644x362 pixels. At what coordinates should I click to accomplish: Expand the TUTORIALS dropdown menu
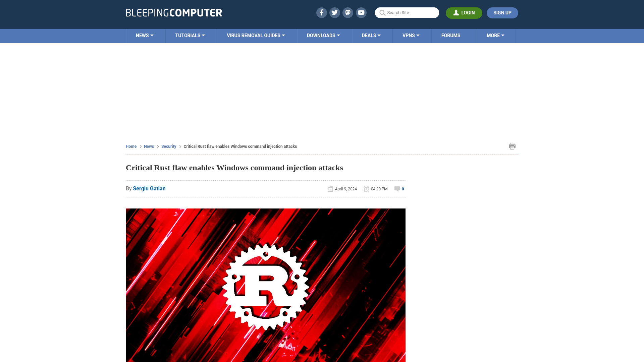190,35
